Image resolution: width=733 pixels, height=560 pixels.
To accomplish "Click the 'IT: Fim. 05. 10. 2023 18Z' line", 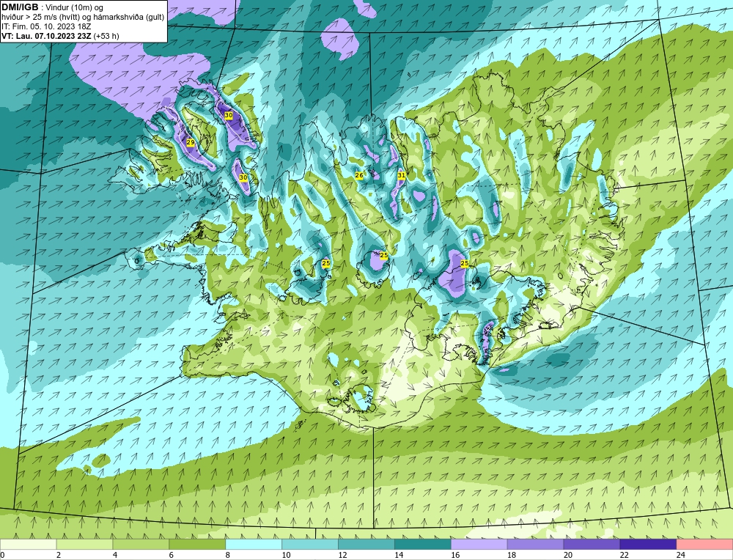I will pos(46,26).
